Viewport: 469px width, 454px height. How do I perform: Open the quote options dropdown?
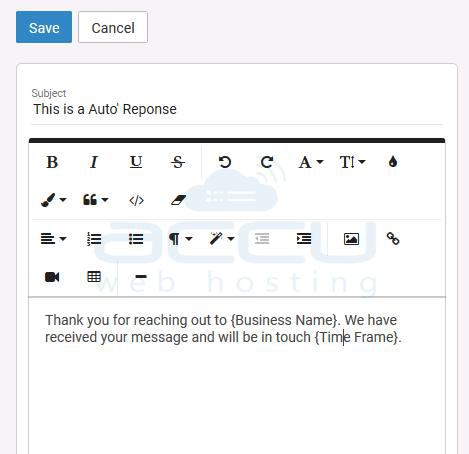(x=95, y=200)
